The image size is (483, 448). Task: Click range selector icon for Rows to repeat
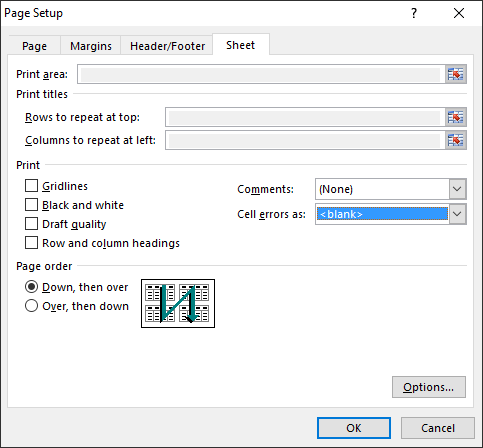[455, 117]
